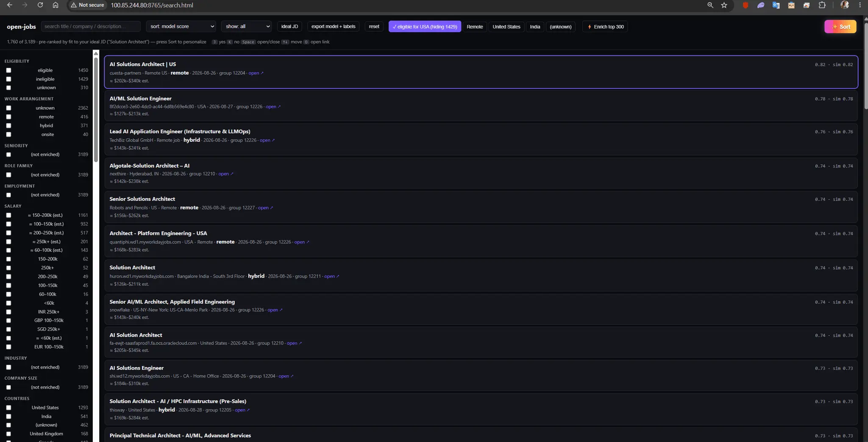
Task: Open the browser profile avatar
Action: click(x=845, y=5)
